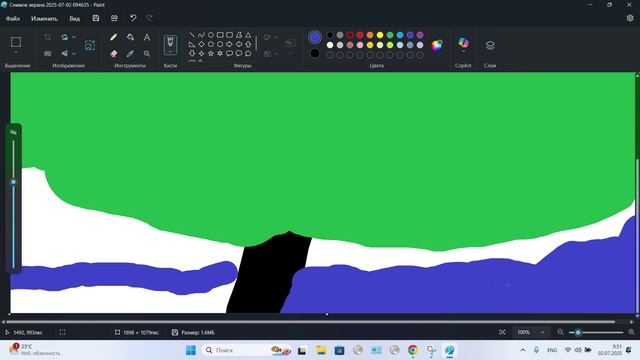The image size is (640, 360).
Task: Click the Save icon
Action: click(96, 18)
